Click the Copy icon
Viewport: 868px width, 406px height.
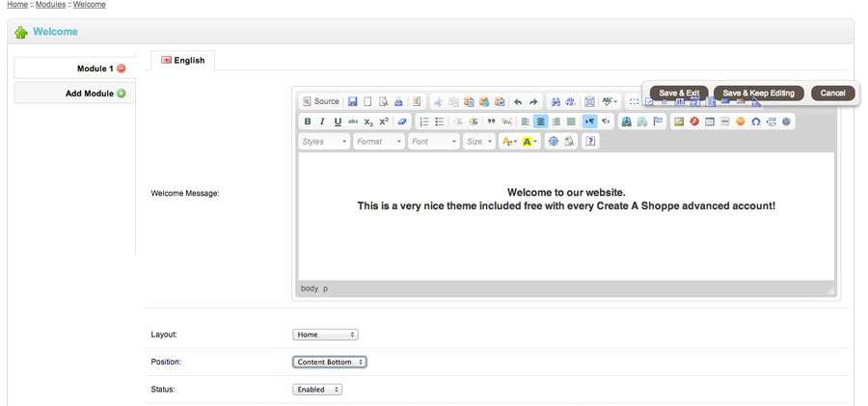pos(453,102)
